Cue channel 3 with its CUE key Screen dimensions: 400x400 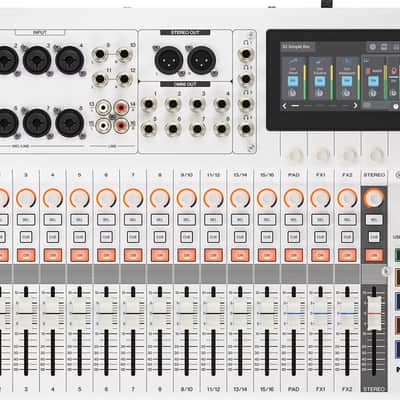point(26,237)
